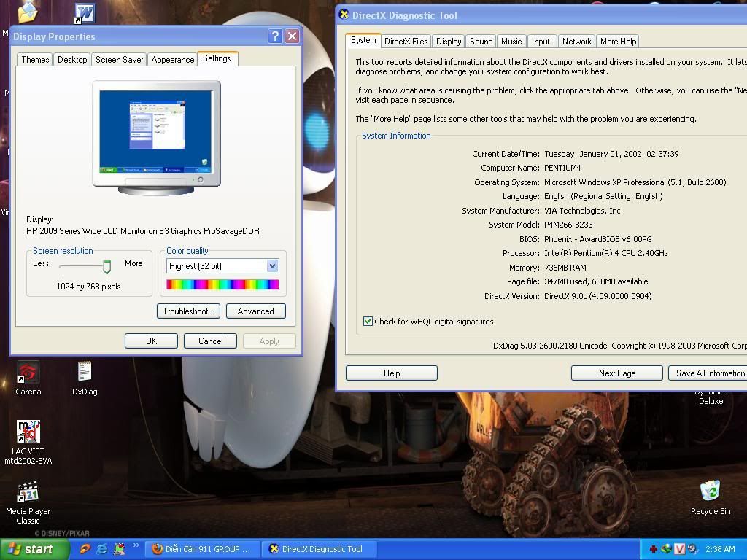The width and height of the screenshot is (747, 560).
Task: Open the Color quality dropdown
Action: (272, 266)
